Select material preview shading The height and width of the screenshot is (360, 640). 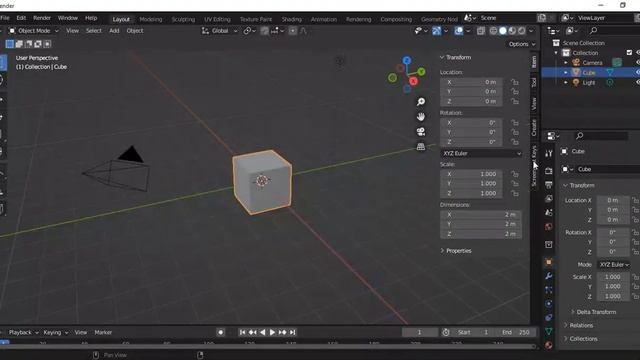point(512,31)
